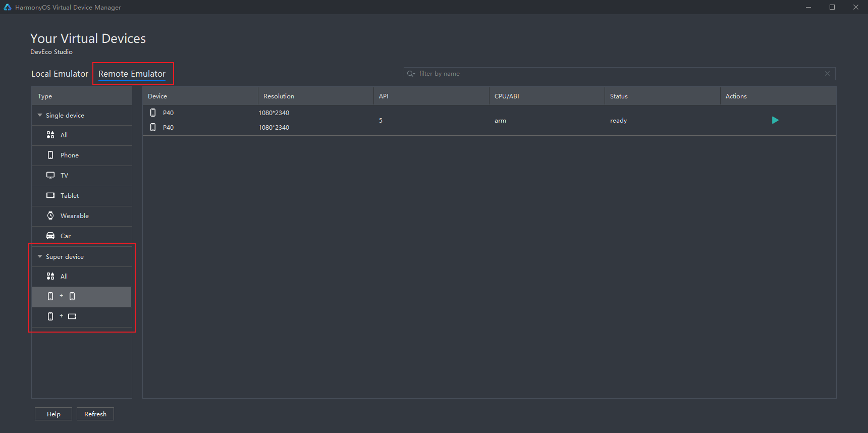This screenshot has width=868, height=433.
Task: Choose the Tablet device type icon
Action: (50, 196)
